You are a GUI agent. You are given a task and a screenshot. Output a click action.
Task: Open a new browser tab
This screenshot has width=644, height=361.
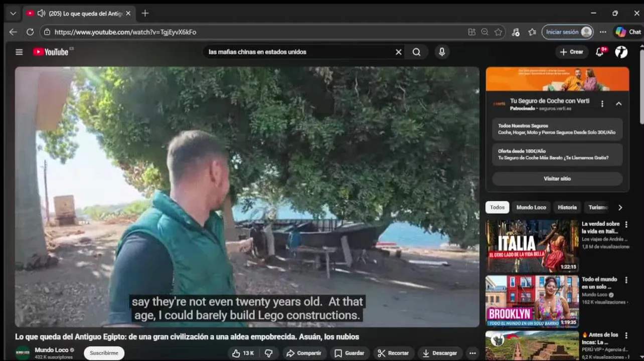145,13
